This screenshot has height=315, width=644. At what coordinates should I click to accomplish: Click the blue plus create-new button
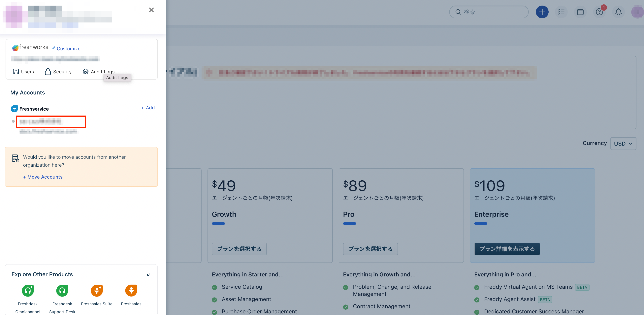coord(542,12)
